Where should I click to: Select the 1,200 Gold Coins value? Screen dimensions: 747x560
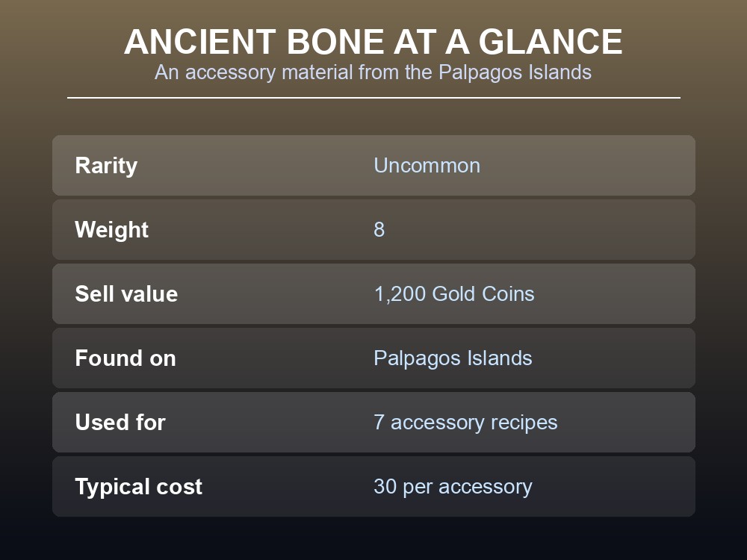[x=454, y=293]
